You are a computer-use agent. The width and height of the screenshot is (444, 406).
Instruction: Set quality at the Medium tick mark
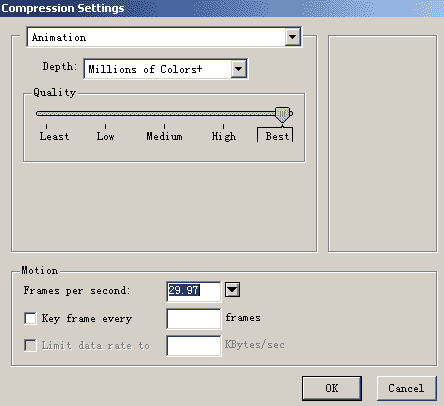(164, 126)
